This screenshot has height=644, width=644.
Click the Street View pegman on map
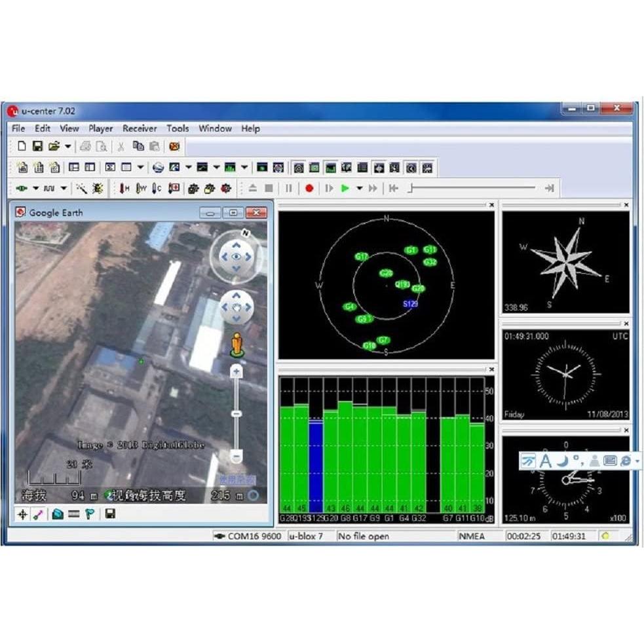pyautogui.click(x=237, y=344)
